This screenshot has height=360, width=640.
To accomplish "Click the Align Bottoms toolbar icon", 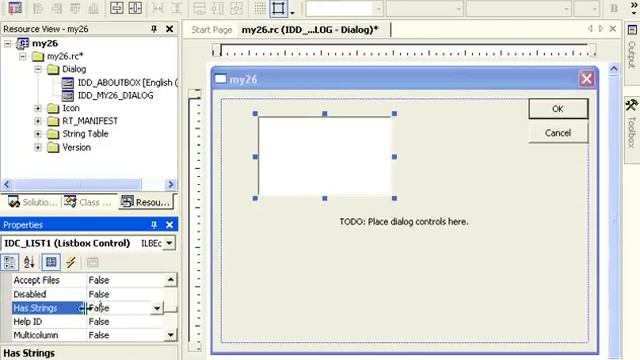I will (x=93, y=8).
